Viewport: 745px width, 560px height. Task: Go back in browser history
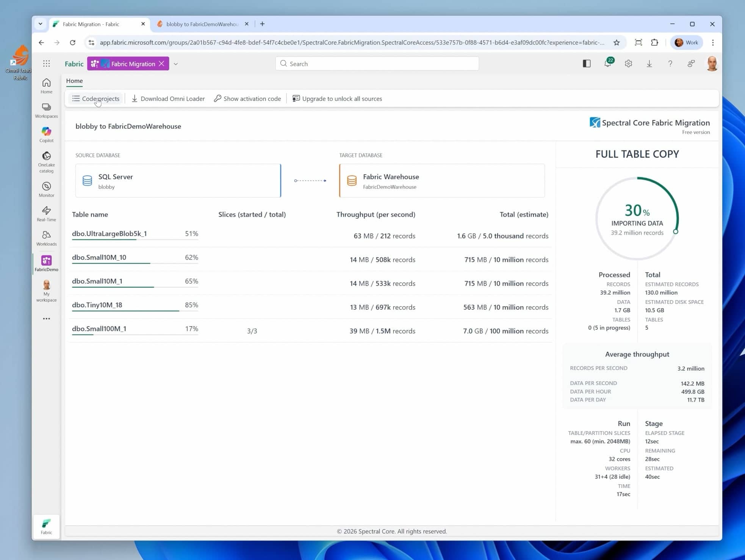[41, 42]
